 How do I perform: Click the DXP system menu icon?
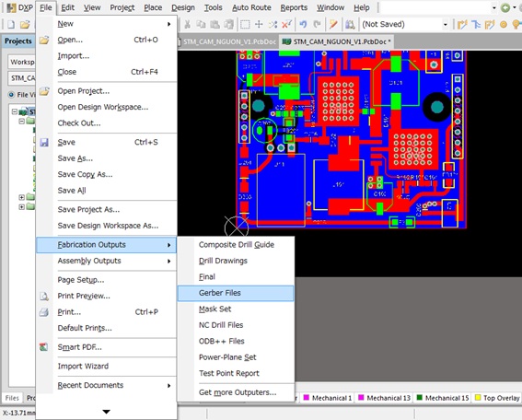tap(19, 7)
